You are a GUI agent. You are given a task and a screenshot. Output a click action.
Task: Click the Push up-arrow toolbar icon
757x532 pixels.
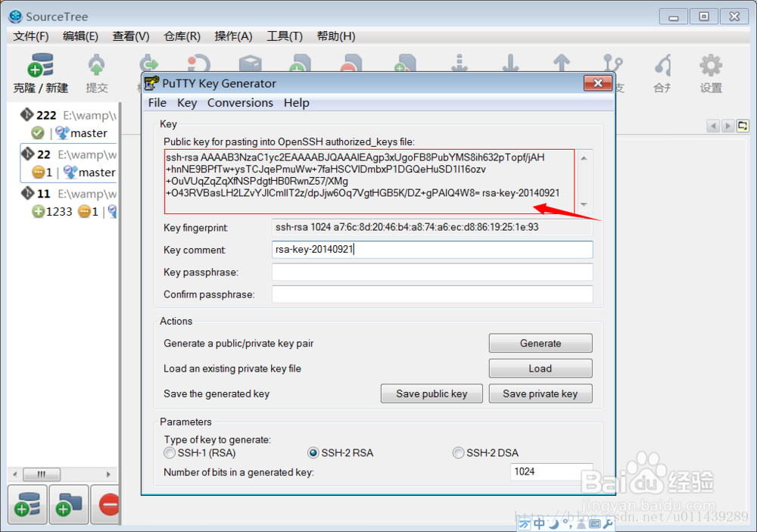[562, 63]
